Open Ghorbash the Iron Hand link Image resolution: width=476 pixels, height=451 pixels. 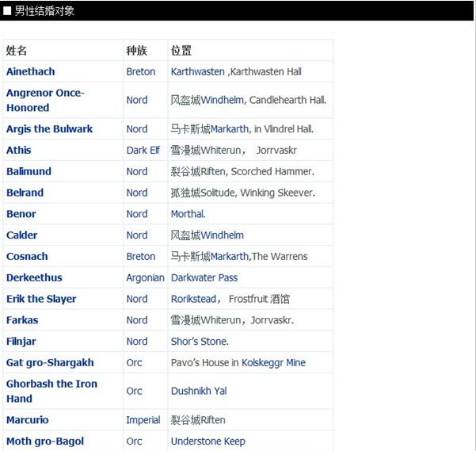point(52,392)
